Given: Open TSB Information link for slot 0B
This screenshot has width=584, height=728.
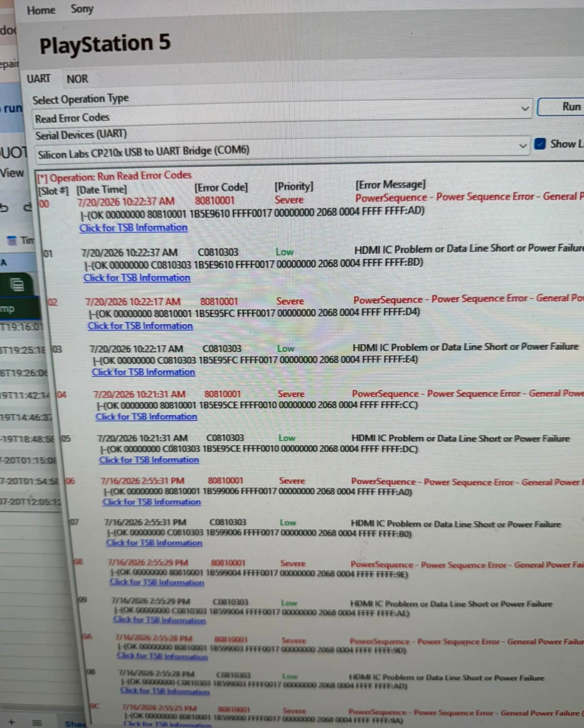Looking at the screenshot, I should click(165, 691).
